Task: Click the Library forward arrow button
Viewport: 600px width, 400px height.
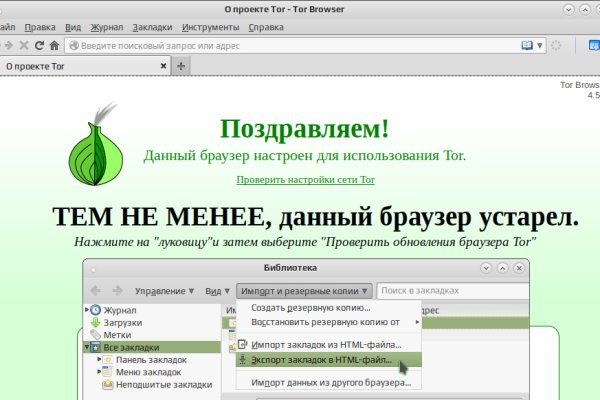Action: pyautogui.click(x=117, y=291)
